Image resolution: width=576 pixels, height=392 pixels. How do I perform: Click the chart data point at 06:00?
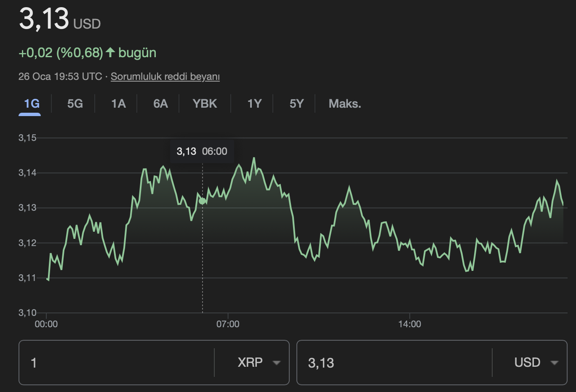click(202, 201)
